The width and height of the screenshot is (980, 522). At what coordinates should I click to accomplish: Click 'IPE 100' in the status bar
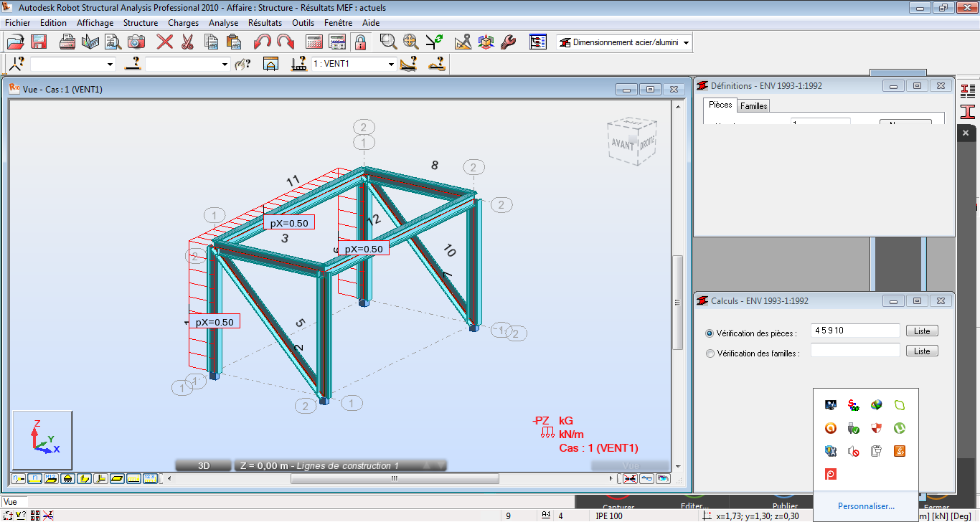point(609,516)
